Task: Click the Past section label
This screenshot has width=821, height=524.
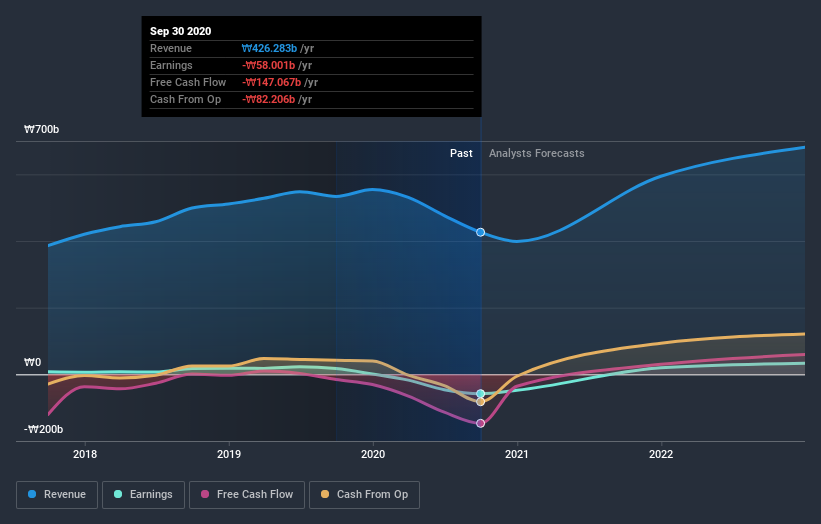Action: tap(461, 153)
